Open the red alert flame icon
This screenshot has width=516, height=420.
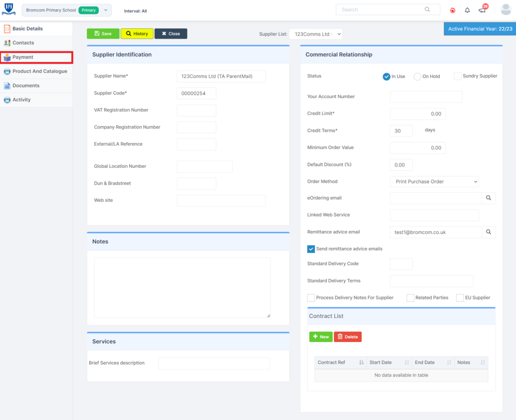click(x=452, y=10)
